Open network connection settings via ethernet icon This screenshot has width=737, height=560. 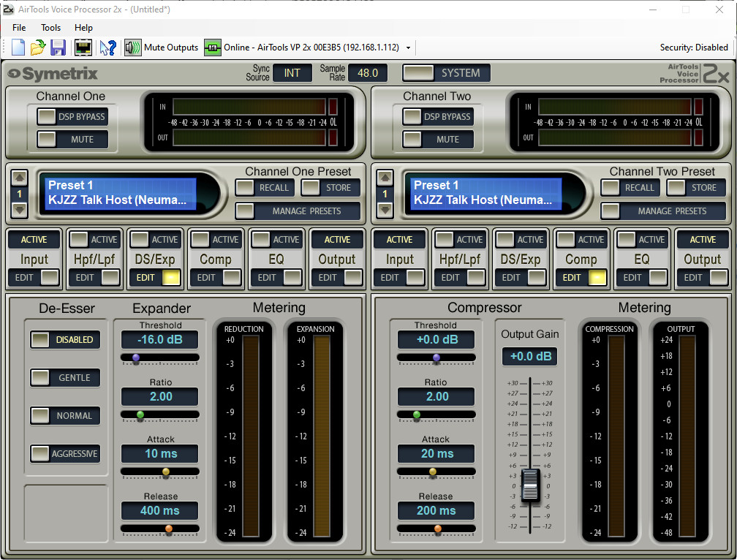[83, 48]
